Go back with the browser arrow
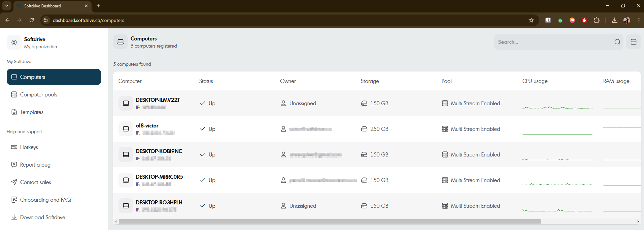Image resolution: width=644 pixels, height=230 pixels. point(7,20)
